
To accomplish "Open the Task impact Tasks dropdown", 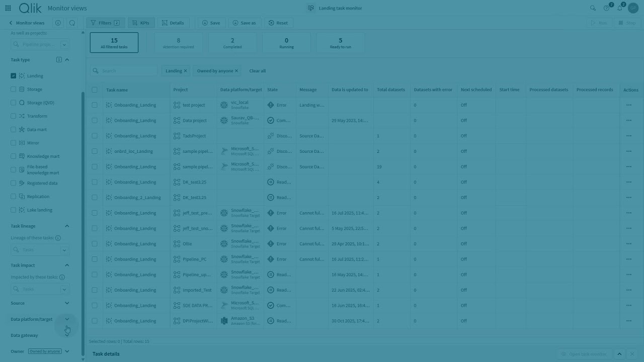I will tap(64, 289).
